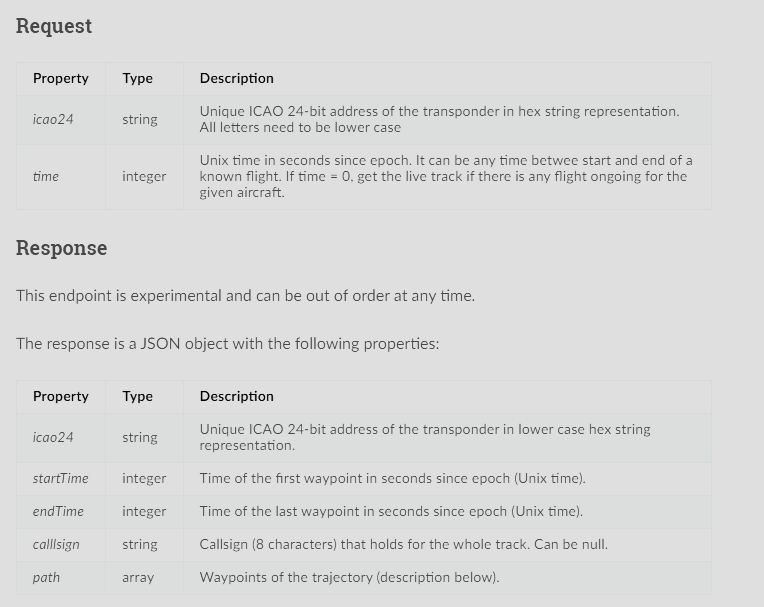Click the "Callsign (8 characters)" description text
Screen dimensions: 764x607
click(403, 545)
